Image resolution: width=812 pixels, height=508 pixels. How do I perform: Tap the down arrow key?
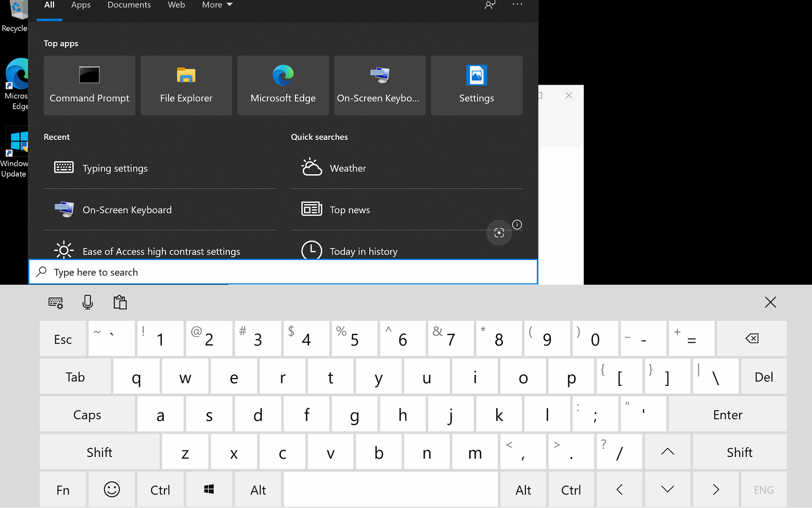[x=667, y=490]
